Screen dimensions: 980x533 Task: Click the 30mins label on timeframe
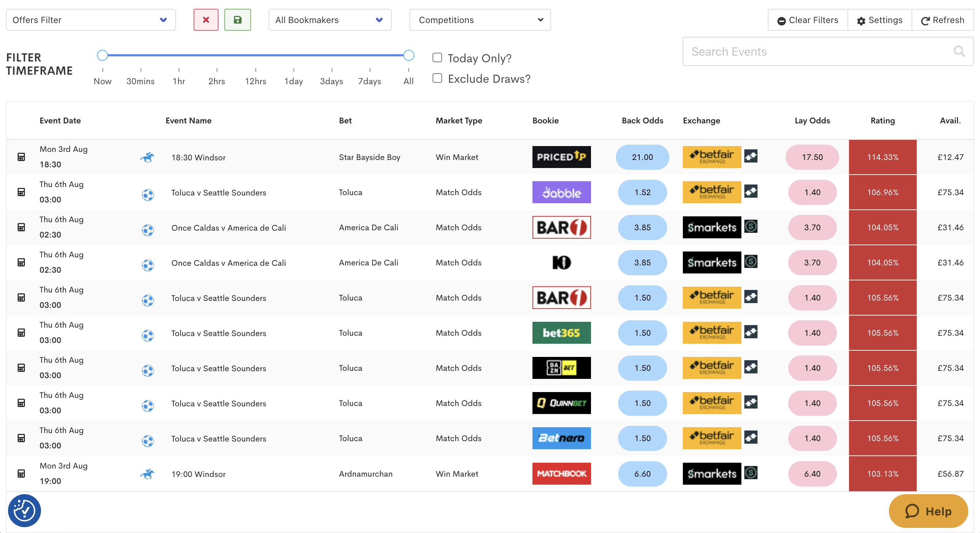[141, 81]
